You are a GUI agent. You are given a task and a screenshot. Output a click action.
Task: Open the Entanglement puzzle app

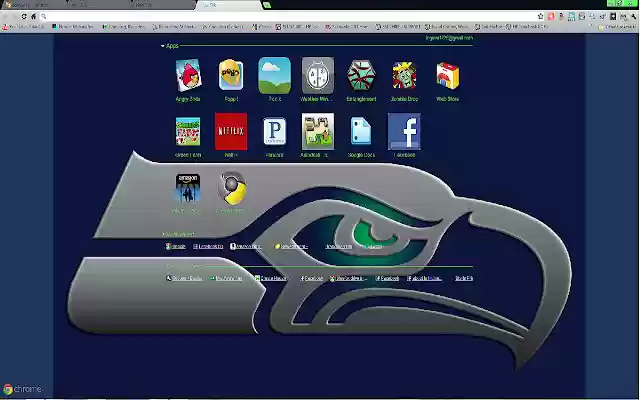click(x=361, y=76)
